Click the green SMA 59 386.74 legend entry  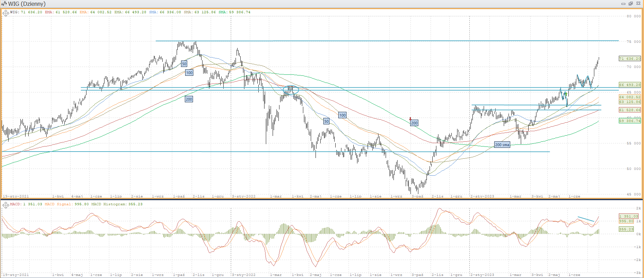tap(235, 12)
